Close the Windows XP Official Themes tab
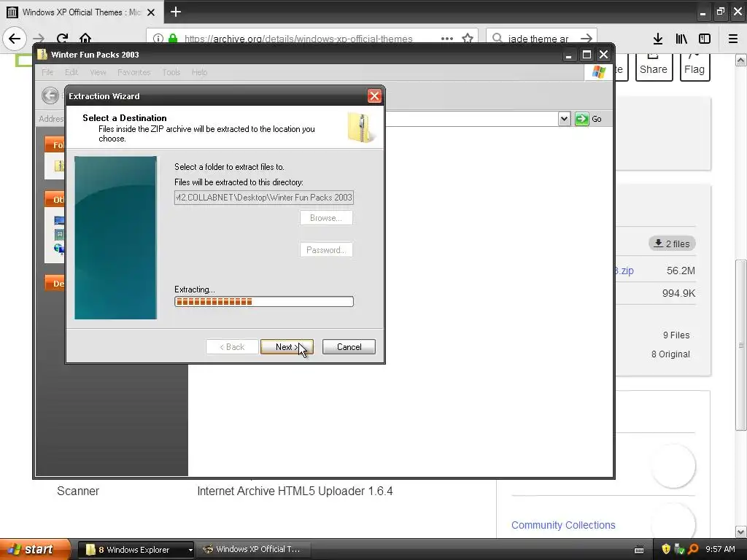This screenshot has width=747, height=560. point(151,12)
